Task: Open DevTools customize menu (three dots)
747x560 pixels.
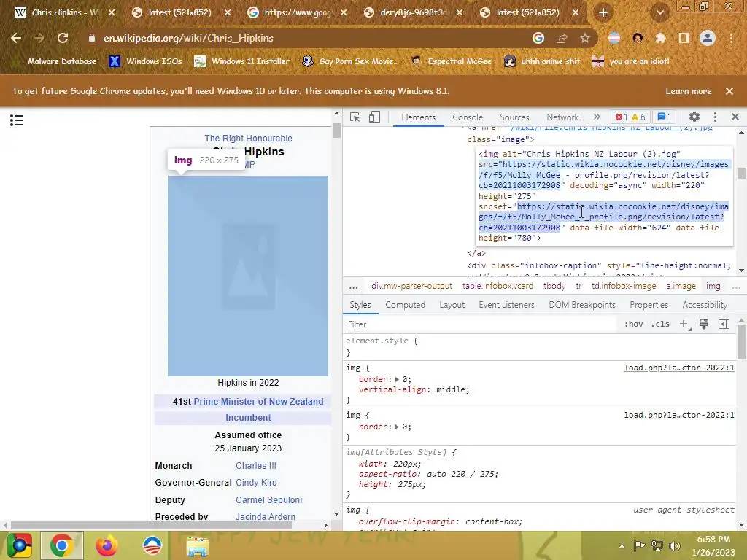Action: pos(715,117)
